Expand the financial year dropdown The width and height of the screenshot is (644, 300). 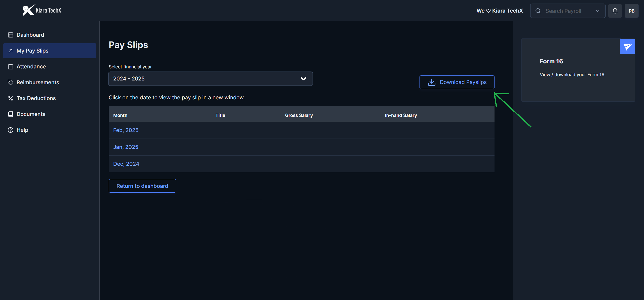[x=210, y=79]
